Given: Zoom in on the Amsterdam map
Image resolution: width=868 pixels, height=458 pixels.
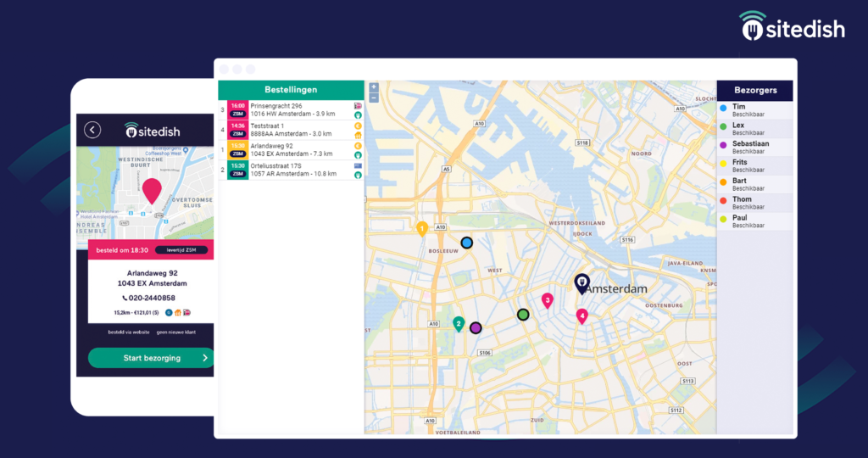Looking at the screenshot, I should click(x=374, y=87).
